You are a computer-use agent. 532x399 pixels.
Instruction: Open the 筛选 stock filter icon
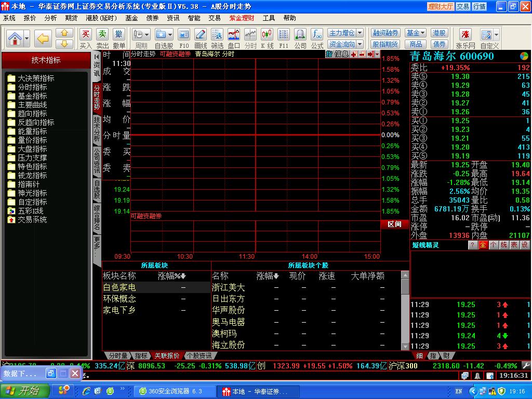point(217,34)
